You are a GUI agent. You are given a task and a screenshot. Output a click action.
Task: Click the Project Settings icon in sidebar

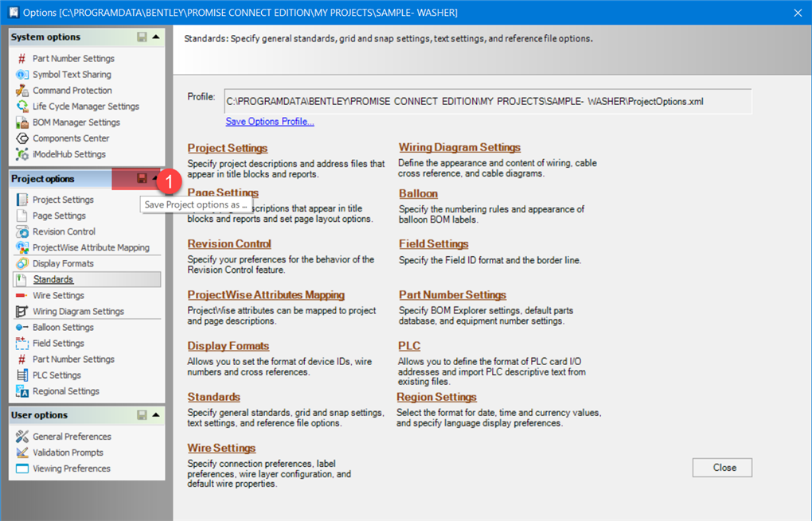(x=21, y=200)
